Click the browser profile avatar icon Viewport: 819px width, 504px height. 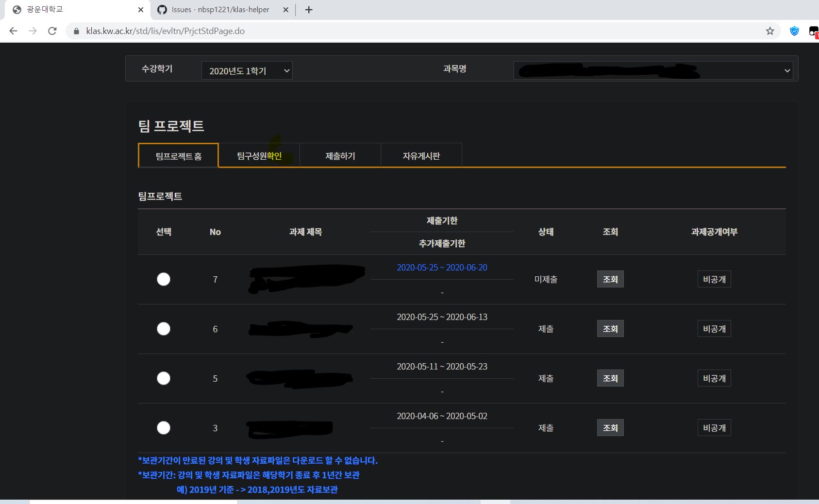(814, 31)
